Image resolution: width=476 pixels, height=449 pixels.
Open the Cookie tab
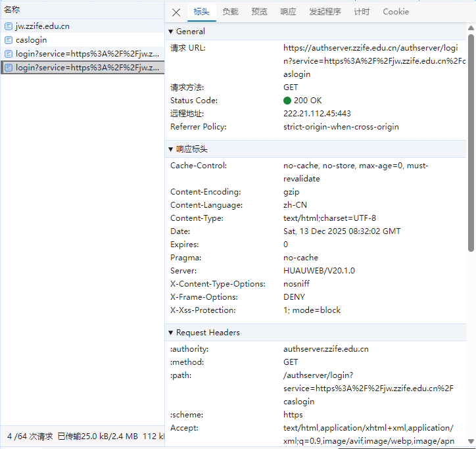click(x=396, y=12)
